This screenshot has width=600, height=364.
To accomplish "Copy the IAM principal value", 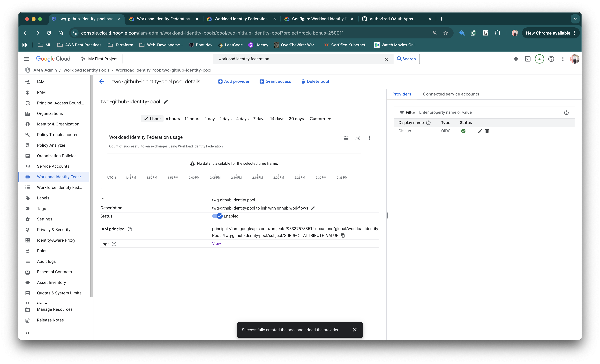I will coord(343,236).
